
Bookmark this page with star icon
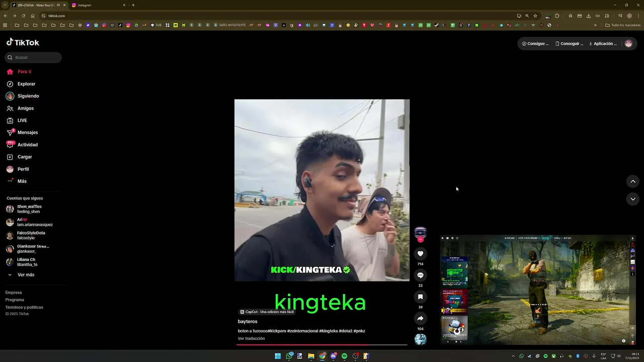535,16
